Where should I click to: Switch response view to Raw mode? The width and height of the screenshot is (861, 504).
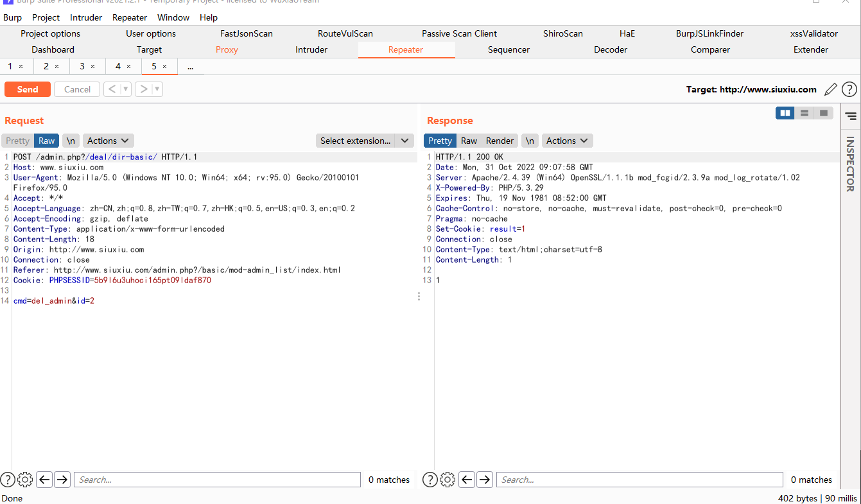pyautogui.click(x=469, y=141)
